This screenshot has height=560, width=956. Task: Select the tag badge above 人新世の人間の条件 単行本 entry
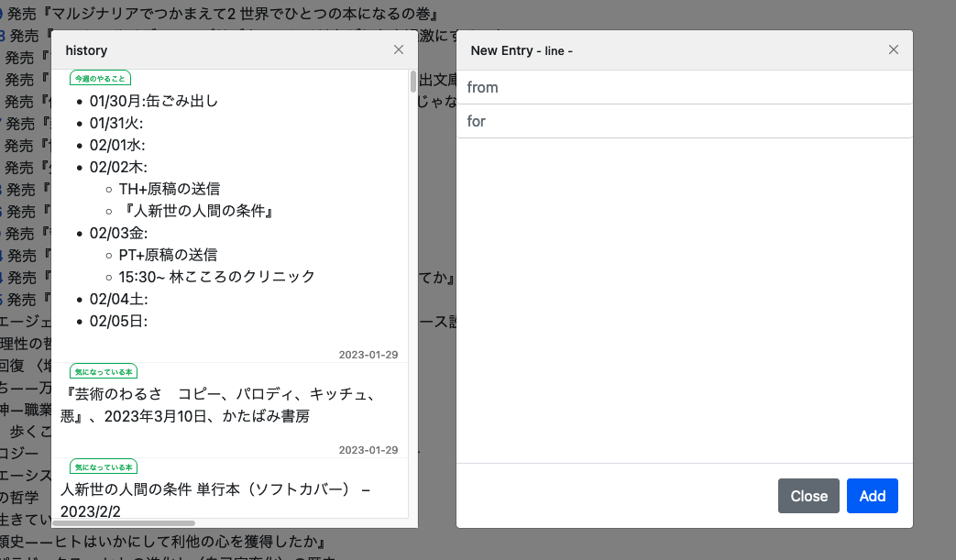tap(104, 467)
